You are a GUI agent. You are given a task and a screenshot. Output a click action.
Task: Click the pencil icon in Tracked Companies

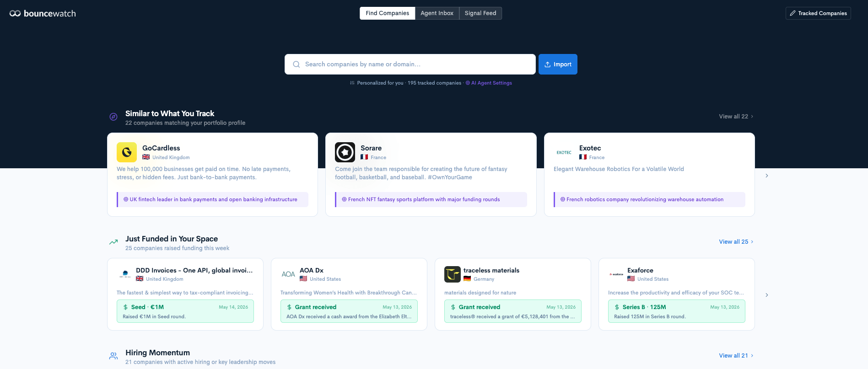point(793,13)
